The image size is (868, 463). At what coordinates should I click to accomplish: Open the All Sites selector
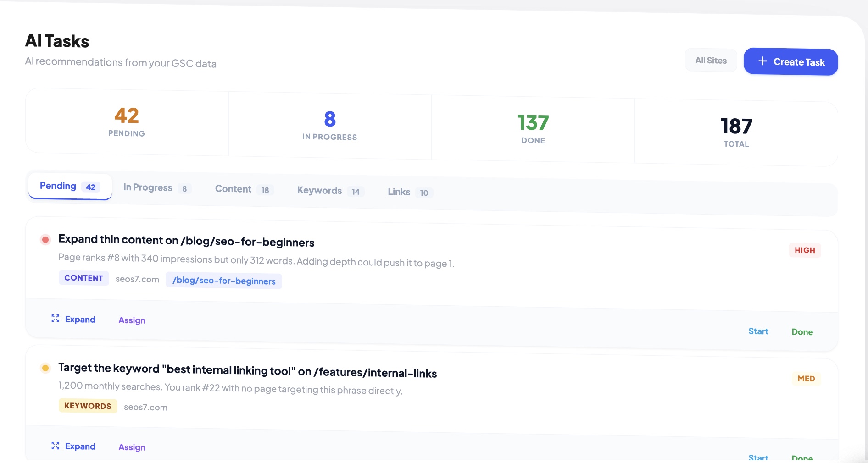coord(711,60)
